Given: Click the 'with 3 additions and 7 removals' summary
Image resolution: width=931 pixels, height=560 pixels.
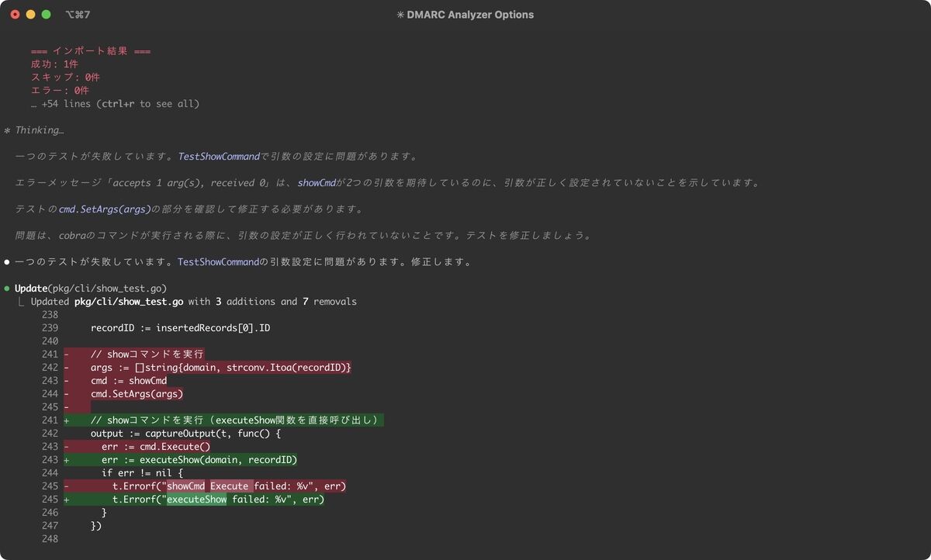Looking at the screenshot, I should [272, 302].
